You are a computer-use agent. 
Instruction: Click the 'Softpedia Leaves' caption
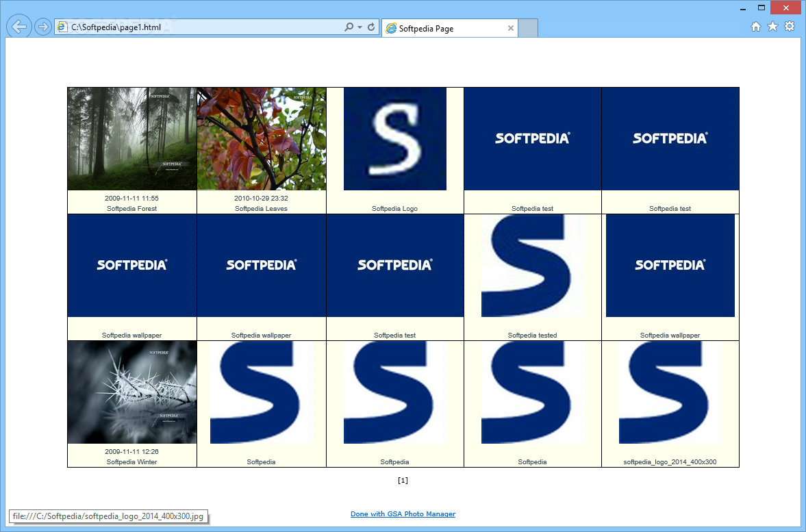coord(261,209)
